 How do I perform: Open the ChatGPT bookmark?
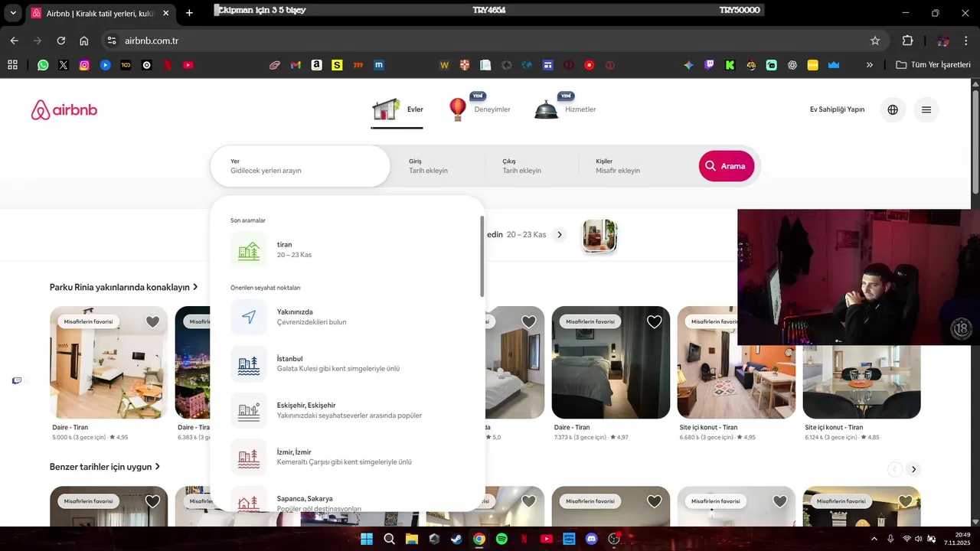792,65
